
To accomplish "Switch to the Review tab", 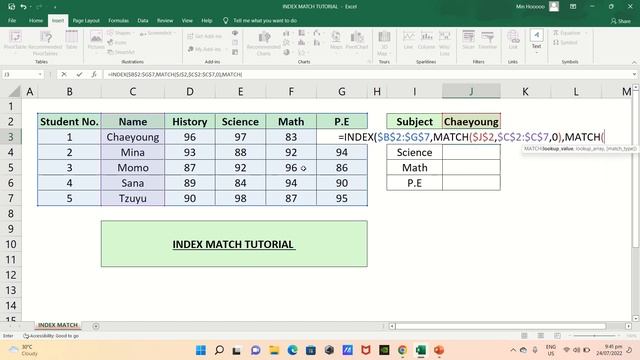I will [165, 20].
